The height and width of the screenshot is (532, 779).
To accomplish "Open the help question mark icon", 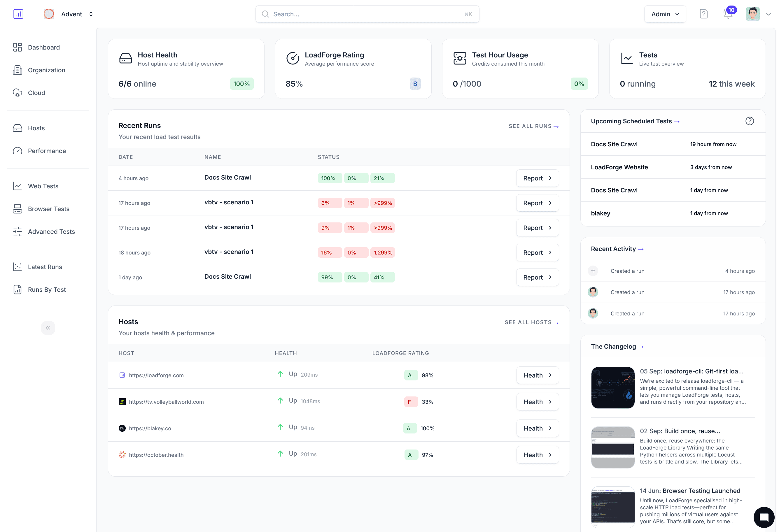I will tap(703, 14).
